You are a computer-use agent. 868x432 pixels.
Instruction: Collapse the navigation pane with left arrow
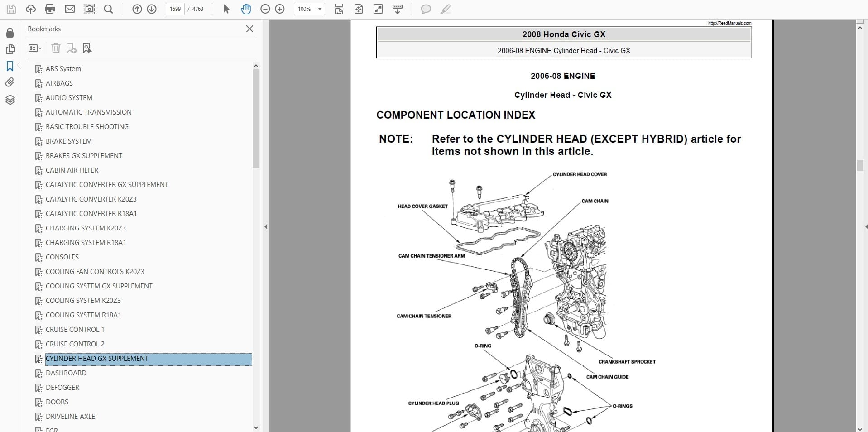(266, 226)
